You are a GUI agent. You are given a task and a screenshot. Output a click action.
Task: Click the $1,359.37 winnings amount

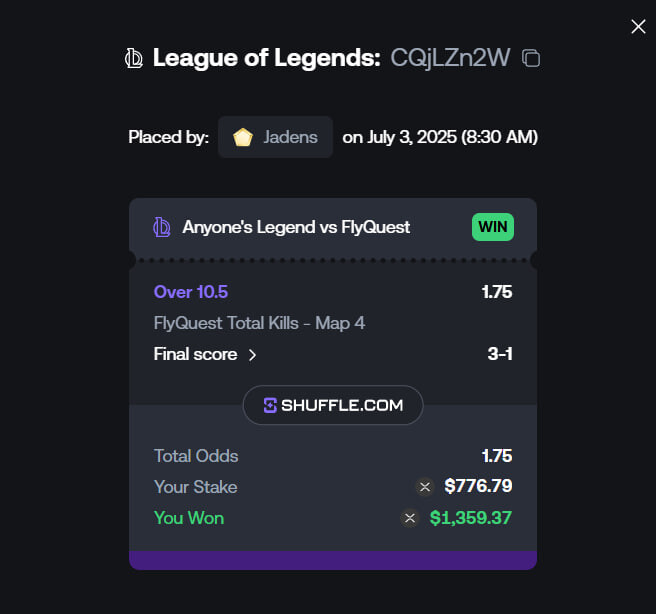coord(471,518)
